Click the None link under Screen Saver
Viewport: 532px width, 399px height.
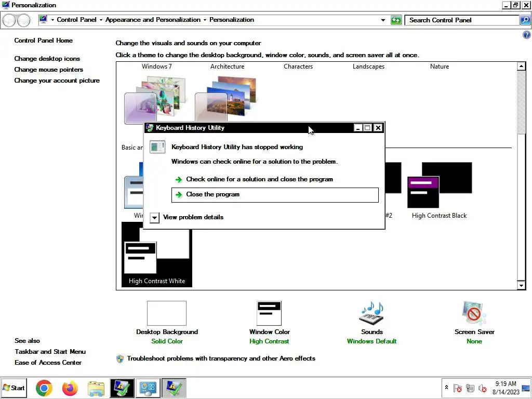(x=474, y=341)
